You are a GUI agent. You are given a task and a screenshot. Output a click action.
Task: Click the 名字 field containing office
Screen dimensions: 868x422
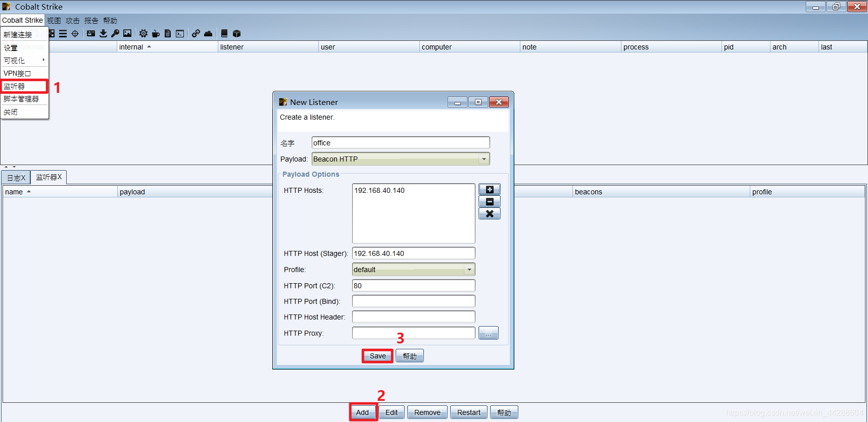(x=401, y=143)
